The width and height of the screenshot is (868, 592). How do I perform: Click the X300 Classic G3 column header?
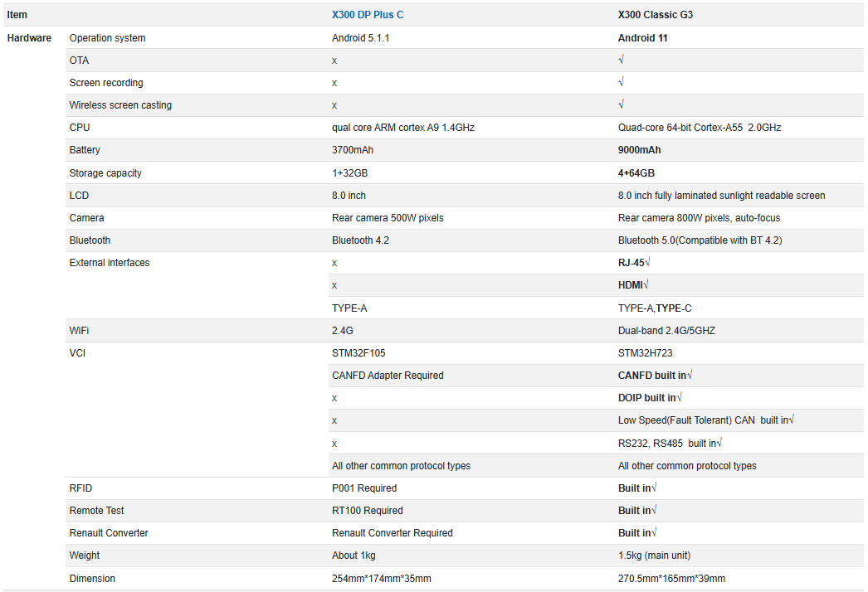click(x=656, y=15)
